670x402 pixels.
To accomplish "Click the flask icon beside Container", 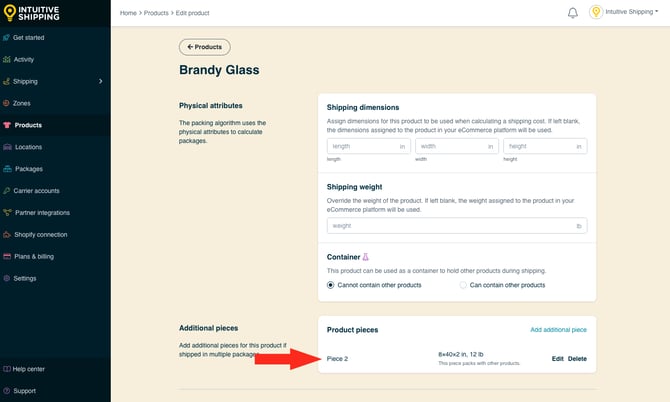I will coord(365,257).
